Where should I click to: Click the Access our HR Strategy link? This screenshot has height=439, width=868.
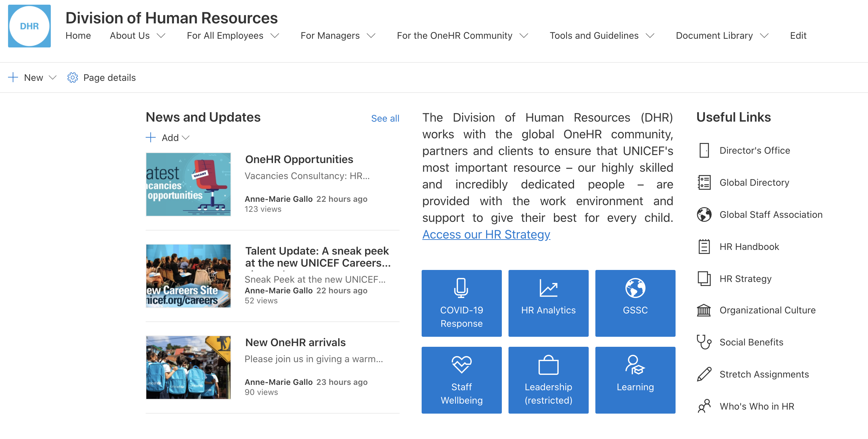(x=486, y=234)
